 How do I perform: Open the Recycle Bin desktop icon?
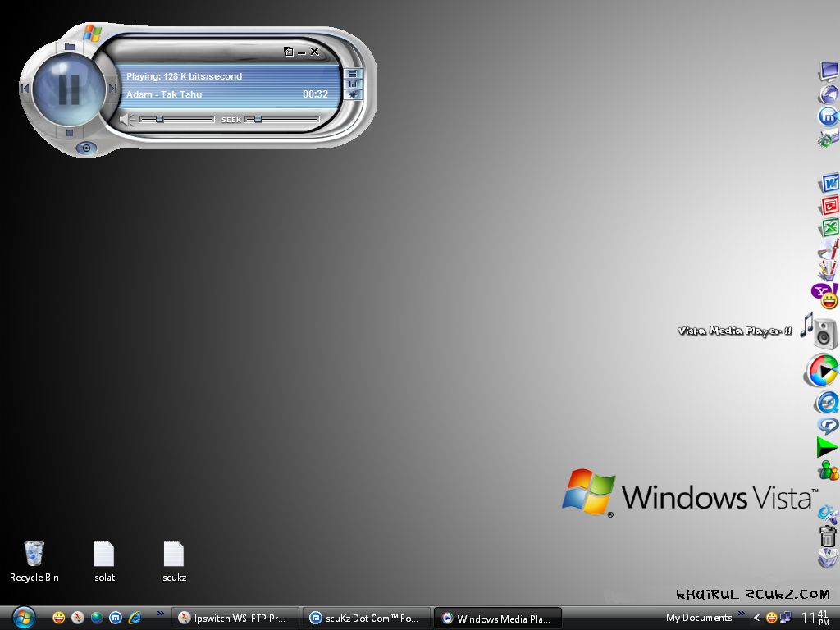click(34, 561)
